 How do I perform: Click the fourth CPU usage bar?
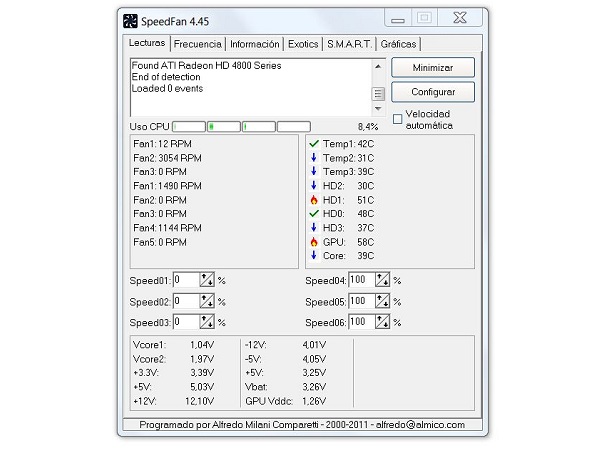click(293, 127)
